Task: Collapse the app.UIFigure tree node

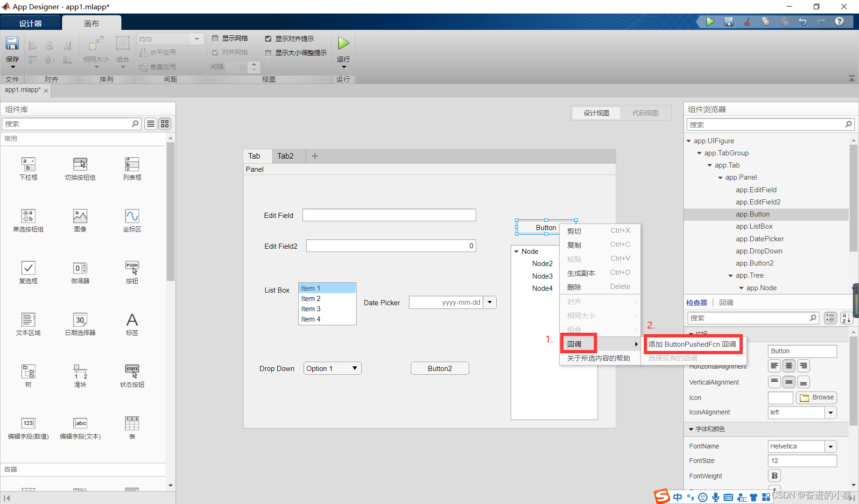Action: coord(689,141)
